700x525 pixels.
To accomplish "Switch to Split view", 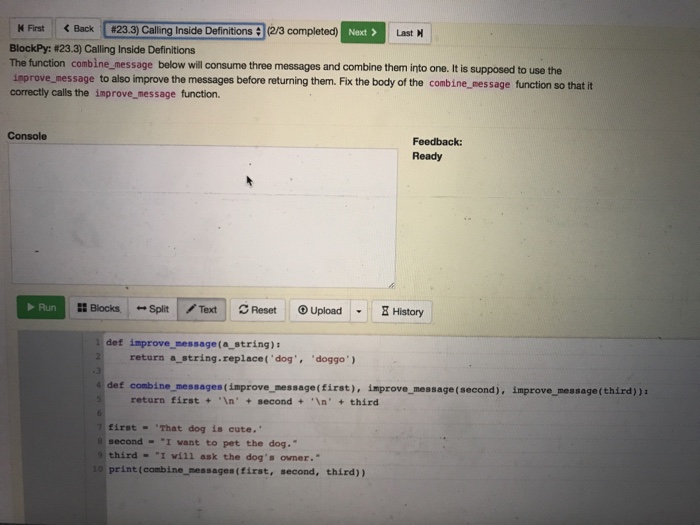I will (153, 309).
